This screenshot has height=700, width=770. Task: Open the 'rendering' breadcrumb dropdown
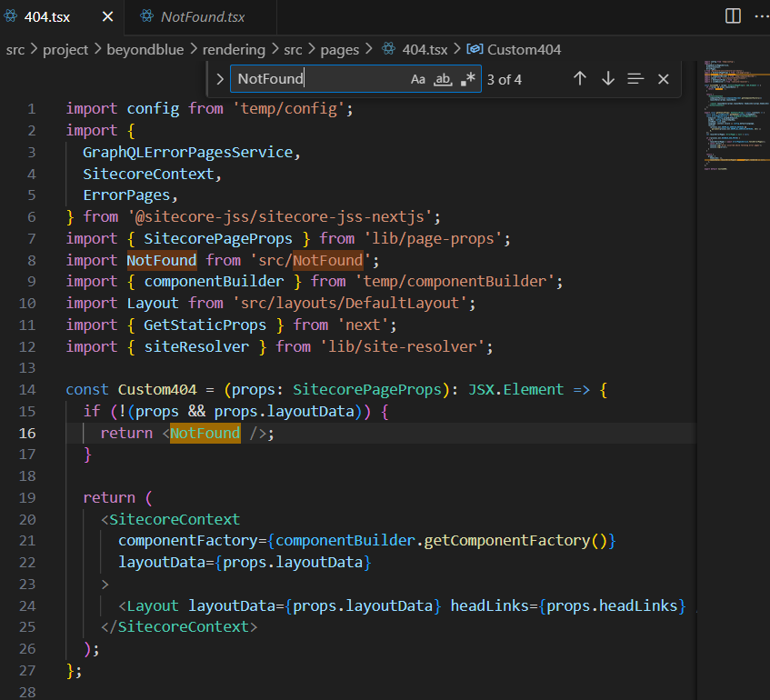pyautogui.click(x=234, y=50)
